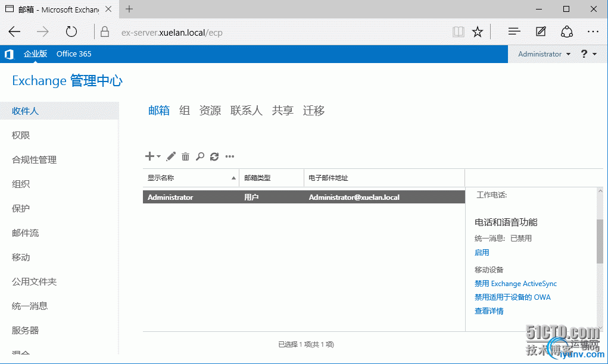Click 已选择 1 项(共 1 项) status text
The height and width of the screenshot is (364, 608).
pyautogui.click(x=306, y=344)
